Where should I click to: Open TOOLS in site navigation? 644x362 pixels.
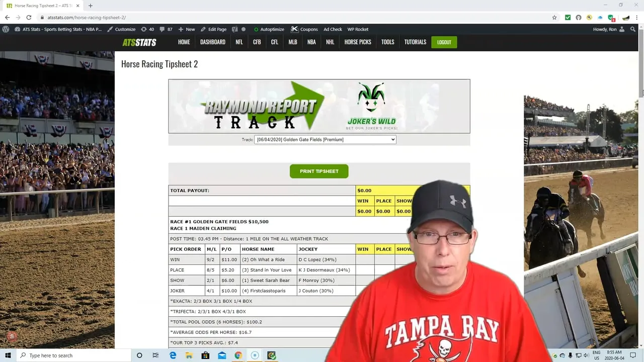click(388, 42)
